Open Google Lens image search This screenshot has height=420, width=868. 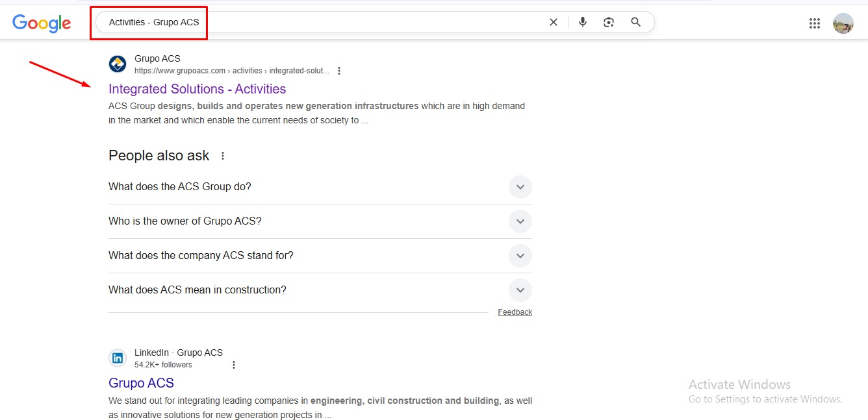609,22
